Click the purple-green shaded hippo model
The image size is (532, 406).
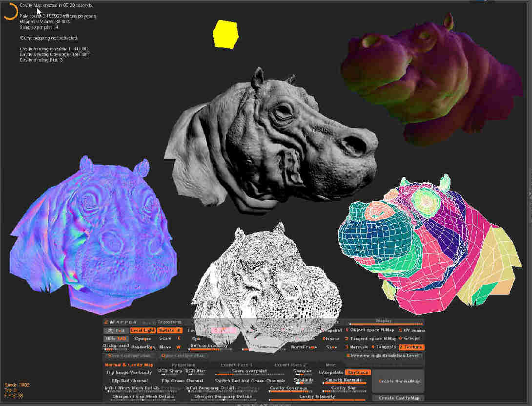click(x=431, y=78)
